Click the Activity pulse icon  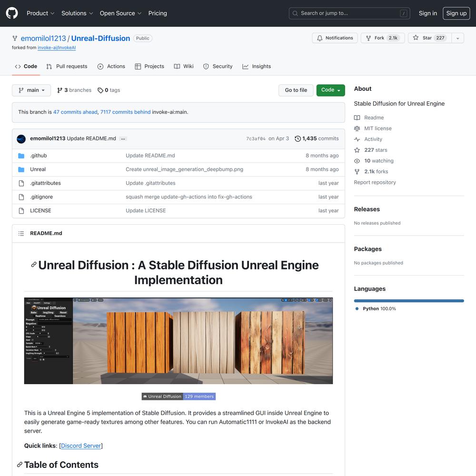tap(357, 139)
